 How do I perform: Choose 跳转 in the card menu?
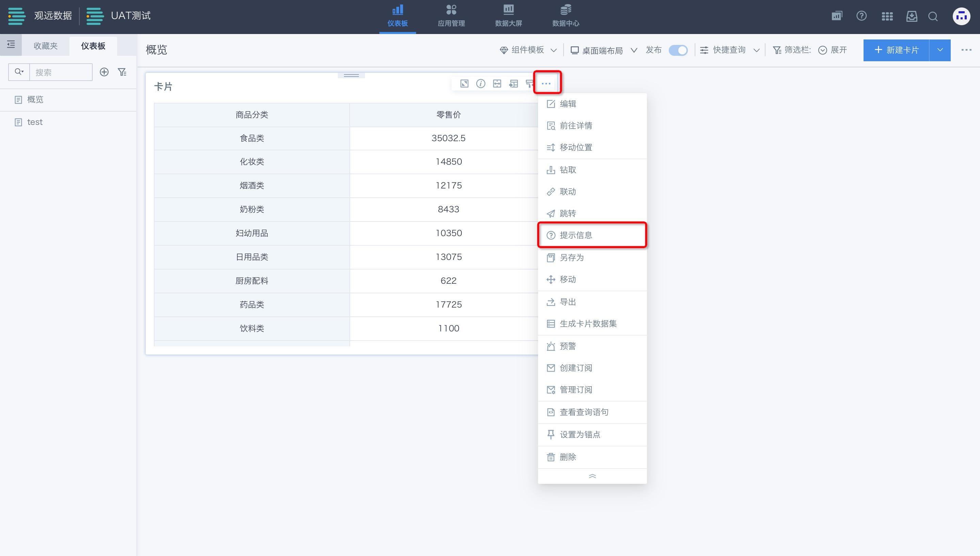coord(592,213)
